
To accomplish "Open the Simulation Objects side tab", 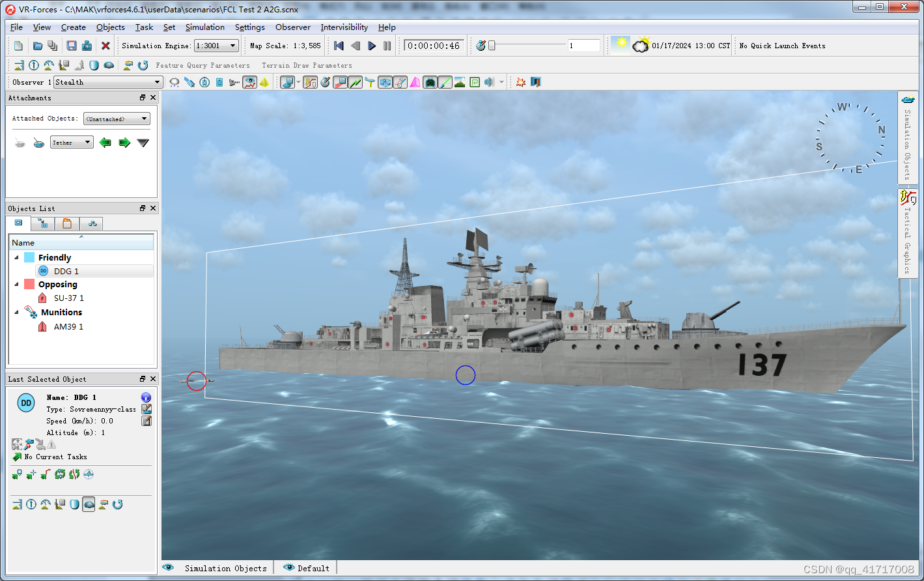I will pos(908,138).
